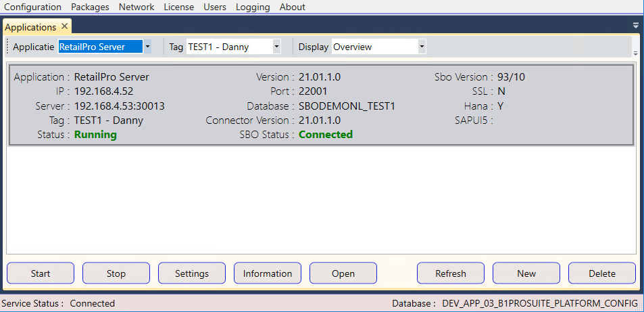
Task: Refresh the application overview
Action: click(x=451, y=273)
